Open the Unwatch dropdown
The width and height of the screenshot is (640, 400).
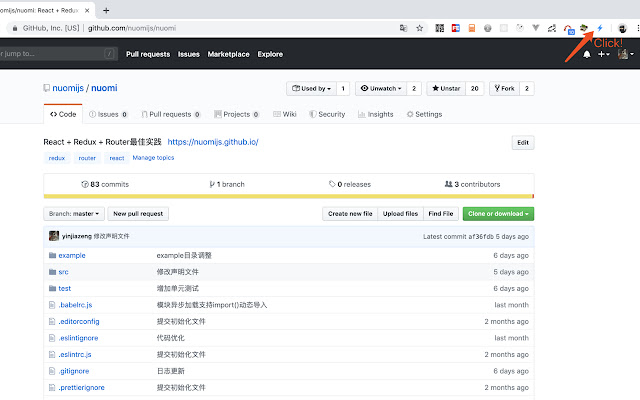381,89
